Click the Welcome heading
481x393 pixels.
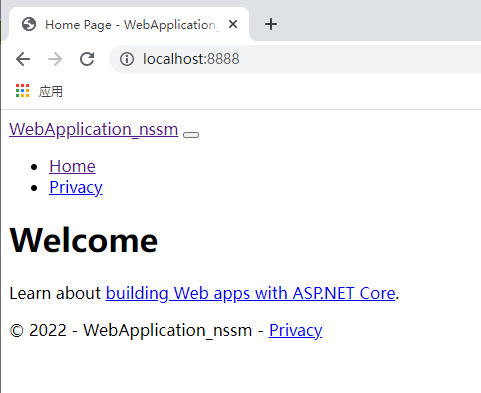click(x=84, y=240)
